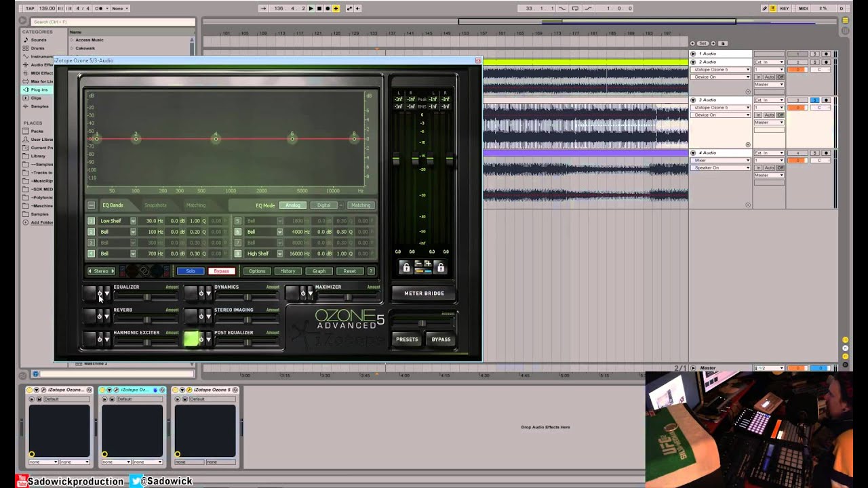868x488 pixels.
Task: Switch to the Matching tab
Action: point(195,205)
